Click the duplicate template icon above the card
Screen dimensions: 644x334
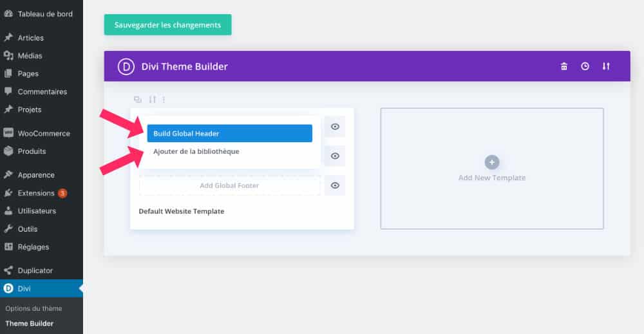[138, 99]
